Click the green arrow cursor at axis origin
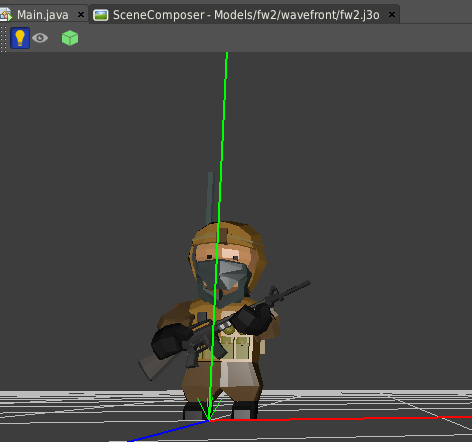The image size is (472, 442). [x=209, y=409]
